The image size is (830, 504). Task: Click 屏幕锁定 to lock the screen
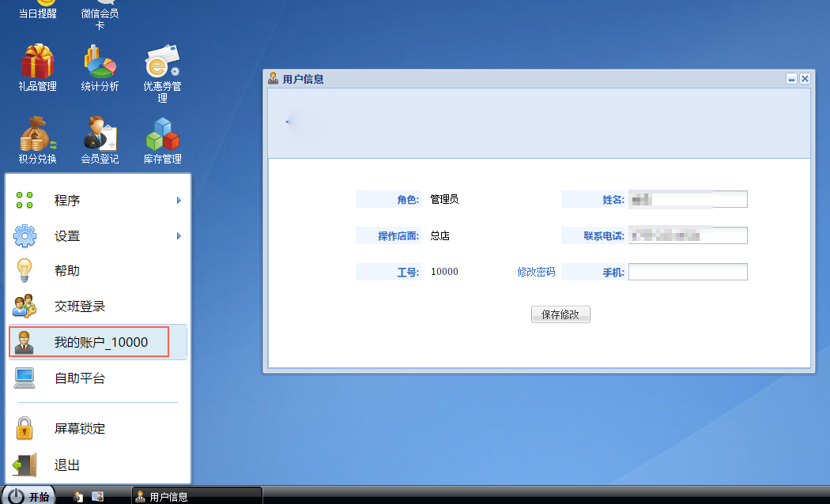tap(79, 429)
